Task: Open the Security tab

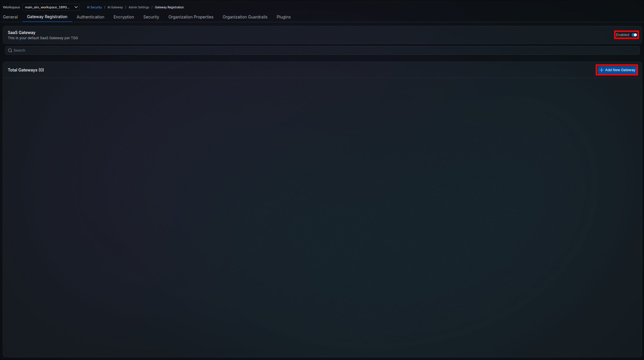Action: point(151,17)
